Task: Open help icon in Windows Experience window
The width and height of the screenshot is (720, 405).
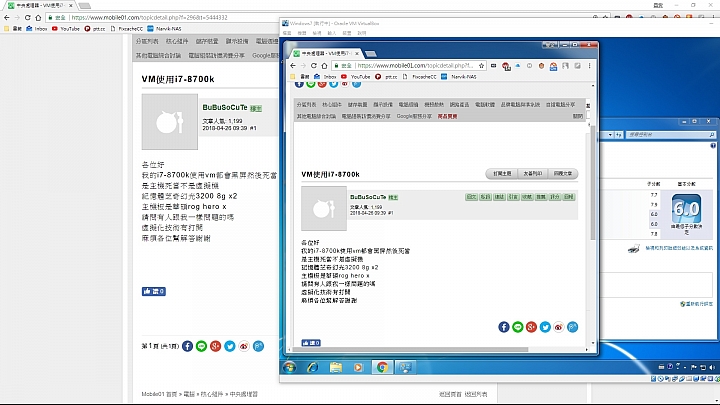Action: click(x=713, y=146)
